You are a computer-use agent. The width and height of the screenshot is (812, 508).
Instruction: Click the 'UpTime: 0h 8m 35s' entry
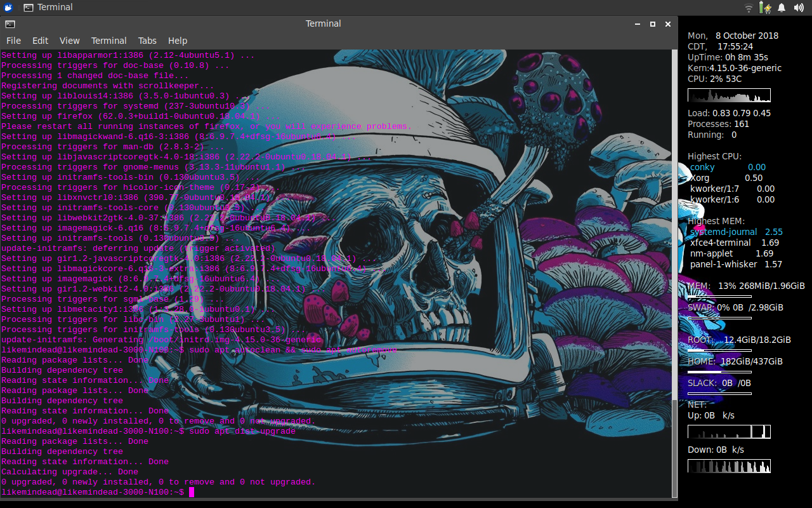click(728, 57)
